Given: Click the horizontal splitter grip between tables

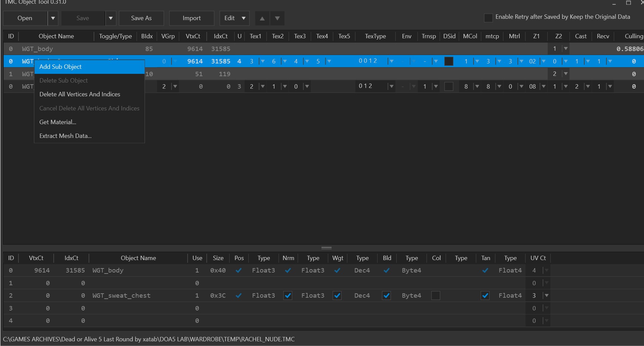Looking at the screenshot, I should pos(326,248).
